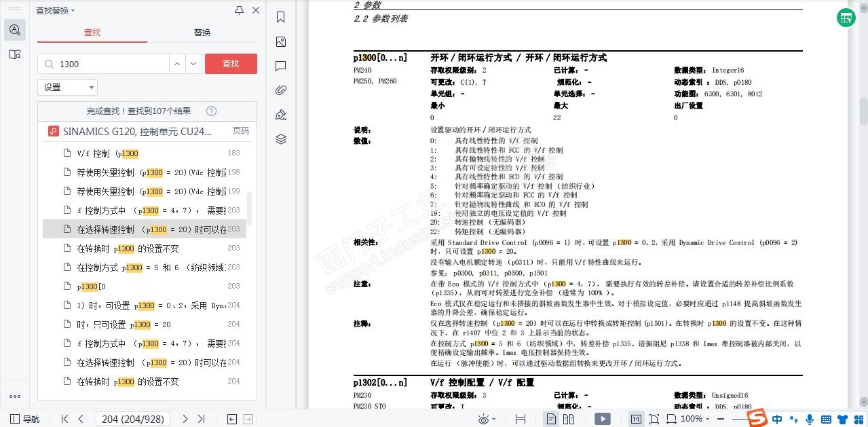This screenshot has width=868, height=427.
Task: Click the red 查找 search button
Action: click(231, 64)
